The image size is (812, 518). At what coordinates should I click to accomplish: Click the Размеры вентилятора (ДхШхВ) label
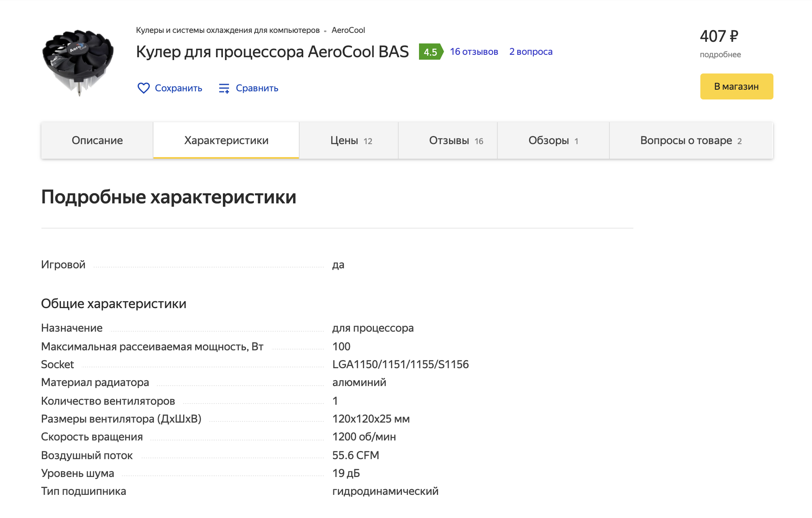121,419
